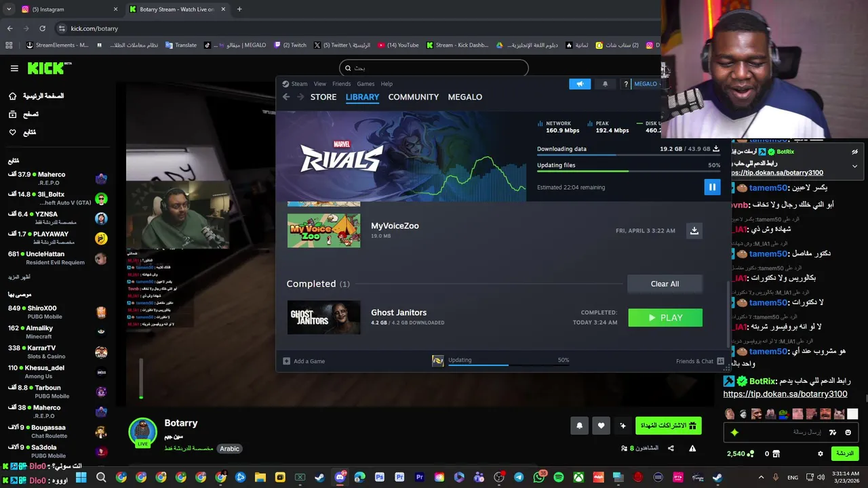Screen dimensions: 868x488
Task: Select the LIBRARY tab in Steam
Action: coord(362,97)
